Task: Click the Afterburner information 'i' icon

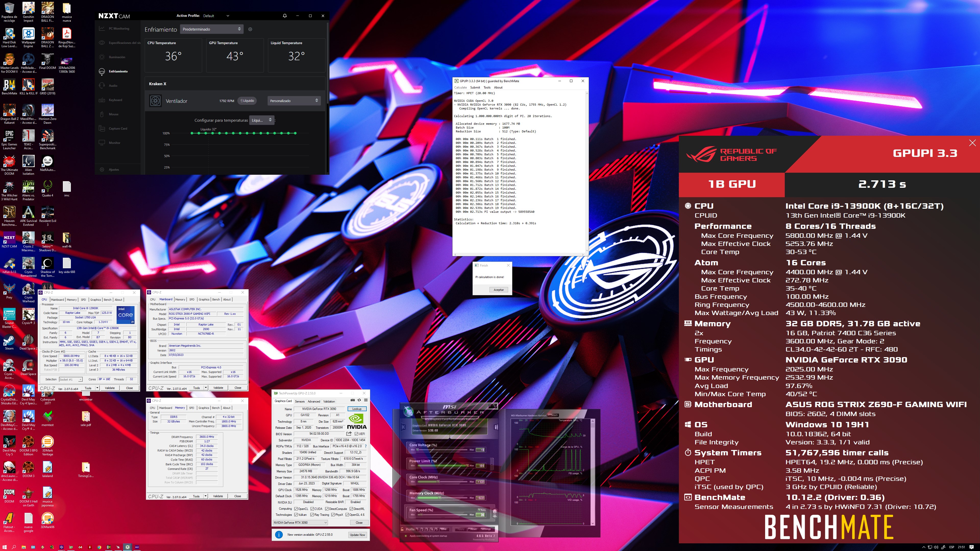Action: (496, 427)
